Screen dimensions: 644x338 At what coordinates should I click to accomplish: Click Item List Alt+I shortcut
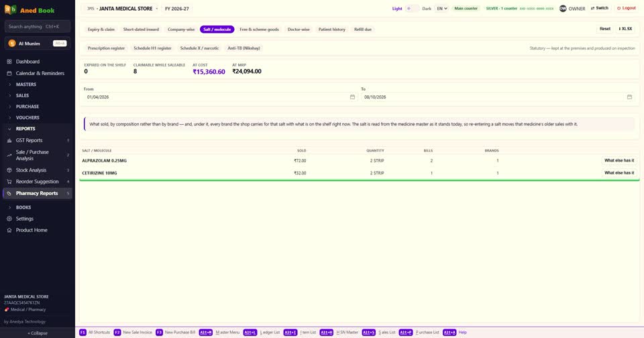300,332
